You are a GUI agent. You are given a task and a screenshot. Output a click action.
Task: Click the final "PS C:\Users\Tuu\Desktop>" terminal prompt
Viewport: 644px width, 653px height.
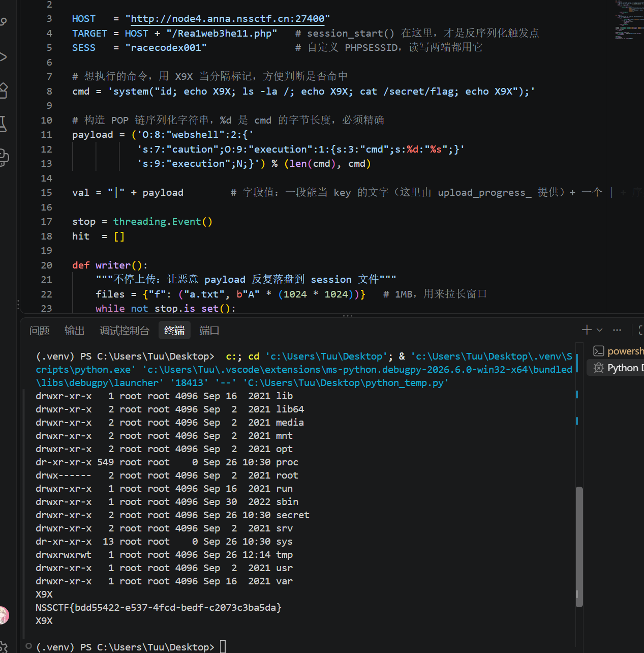pyautogui.click(x=147, y=647)
